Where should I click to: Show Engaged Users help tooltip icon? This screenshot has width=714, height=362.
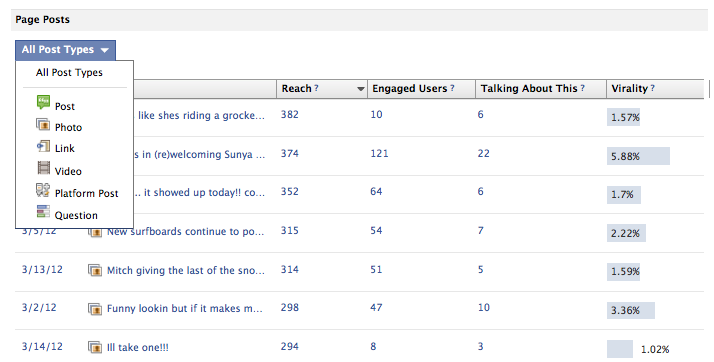[452, 88]
